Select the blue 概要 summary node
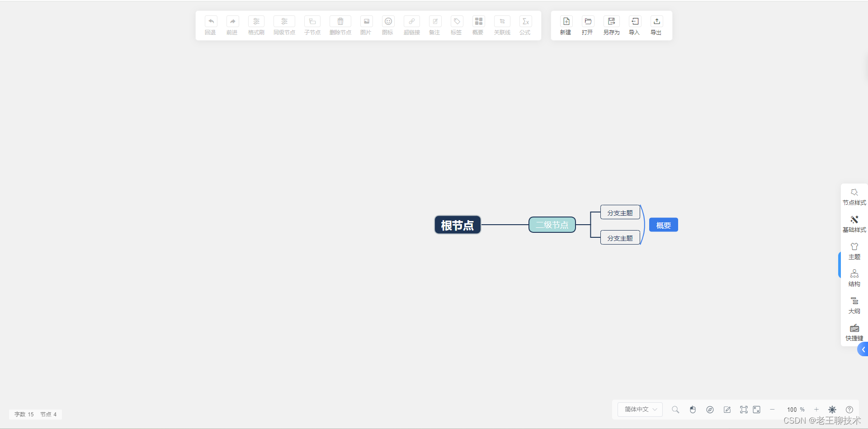868x429 pixels. tap(663, 225)
